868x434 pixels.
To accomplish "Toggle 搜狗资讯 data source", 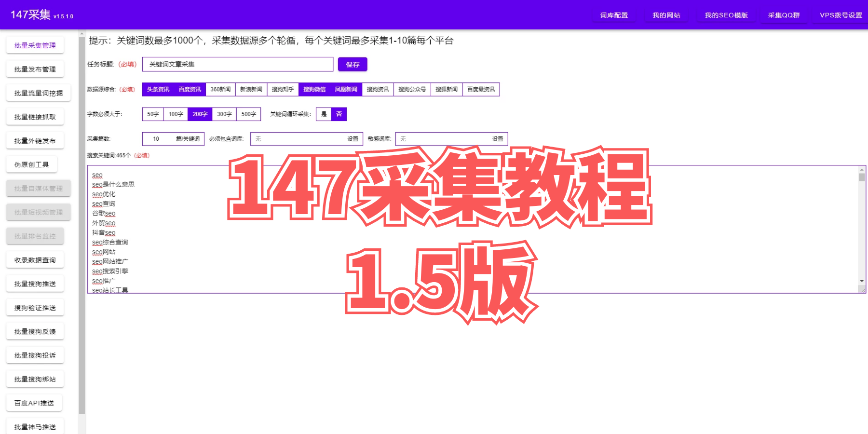I will tap(378, 89).
